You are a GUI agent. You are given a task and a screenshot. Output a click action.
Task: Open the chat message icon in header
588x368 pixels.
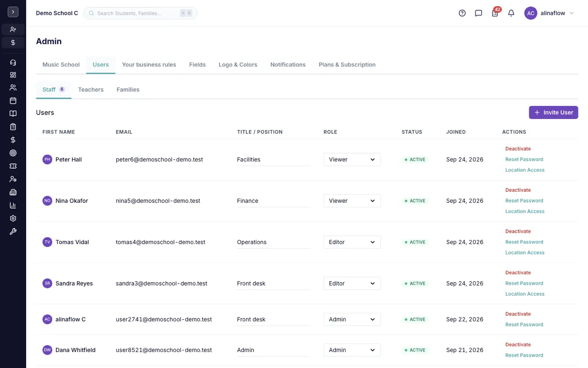pos(478,13)
